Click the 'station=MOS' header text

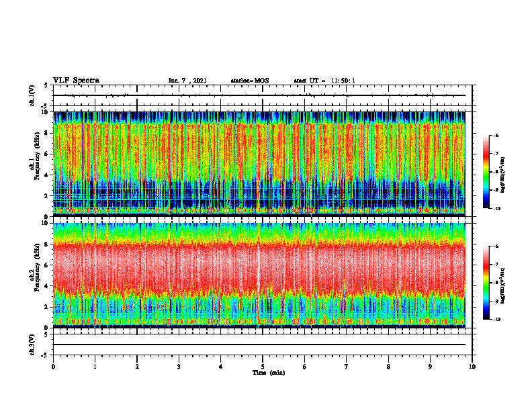pos(250,81)
